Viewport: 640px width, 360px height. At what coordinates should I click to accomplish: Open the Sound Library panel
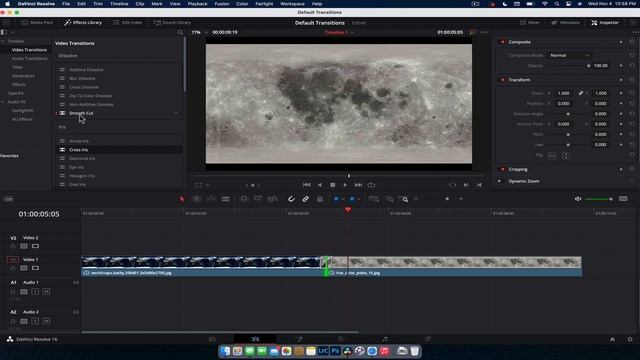point(172,22)
